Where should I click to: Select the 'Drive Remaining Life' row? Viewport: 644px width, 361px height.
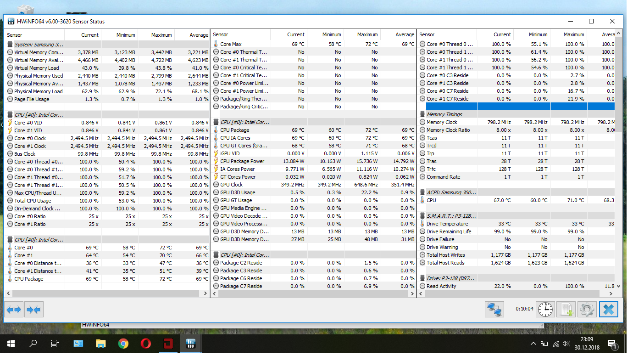pyautogui.click(x=517, y=231)
